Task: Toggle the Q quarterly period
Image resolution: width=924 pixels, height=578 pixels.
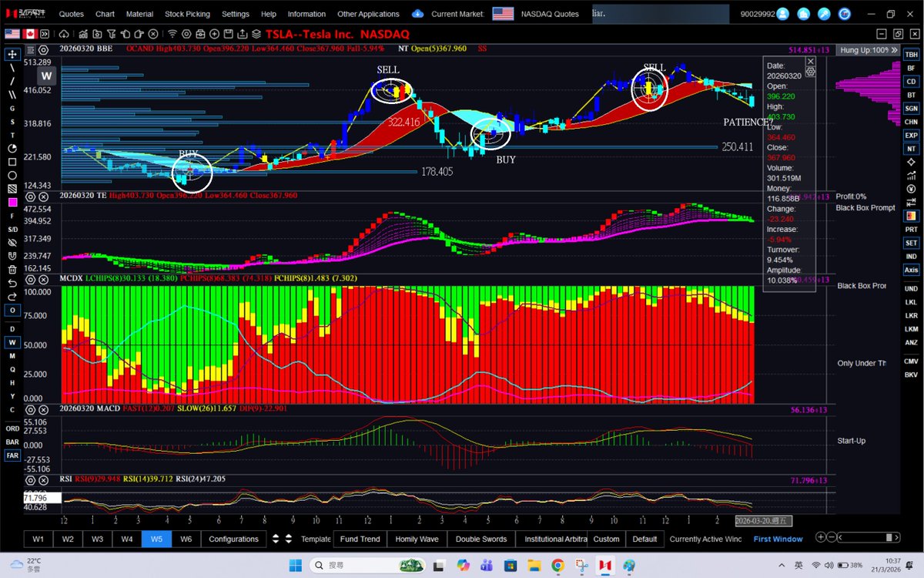Action: (12, 369)
